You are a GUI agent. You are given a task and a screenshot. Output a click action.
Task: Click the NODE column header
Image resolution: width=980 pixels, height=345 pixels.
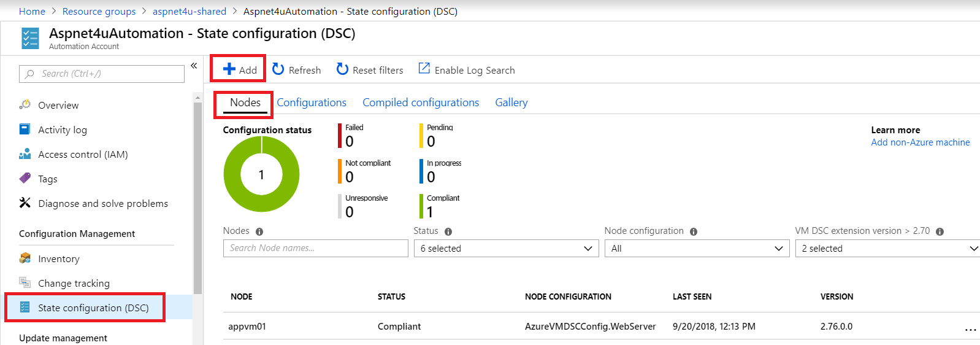(x=242, y=297)
